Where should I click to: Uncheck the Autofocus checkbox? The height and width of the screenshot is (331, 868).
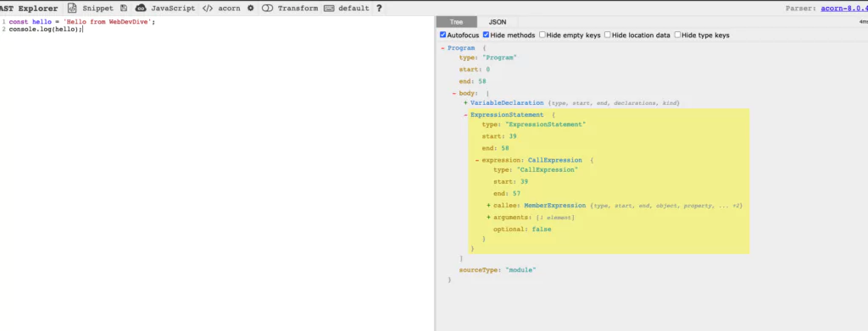click(442, 35)
